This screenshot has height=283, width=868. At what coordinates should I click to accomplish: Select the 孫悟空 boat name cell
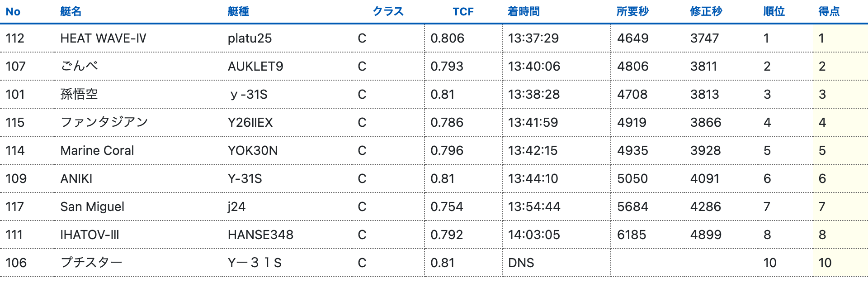79,95
